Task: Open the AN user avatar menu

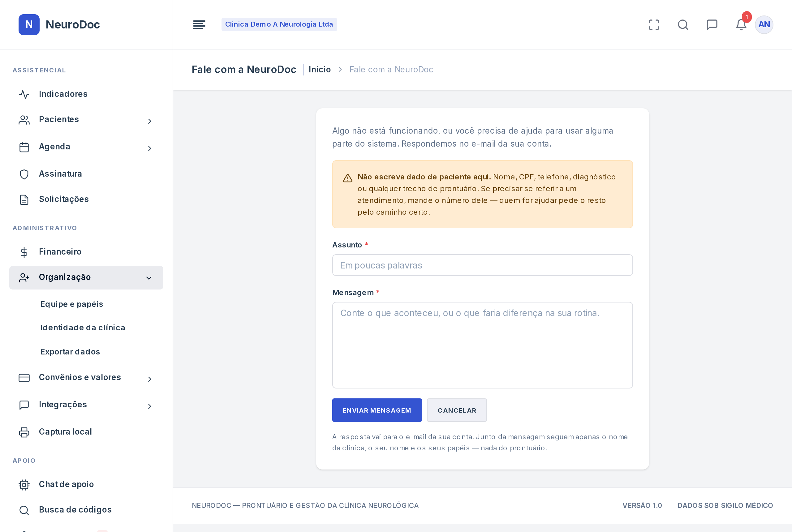Action: click(764, 24)
